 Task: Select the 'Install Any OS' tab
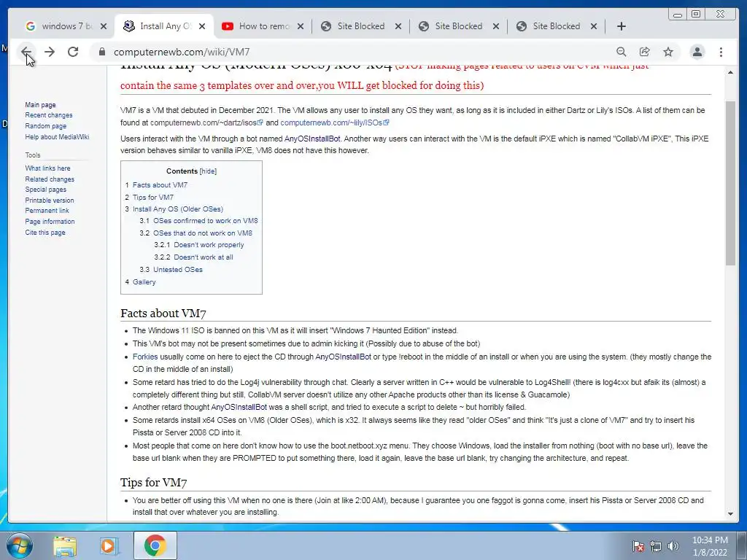point(163,26)
